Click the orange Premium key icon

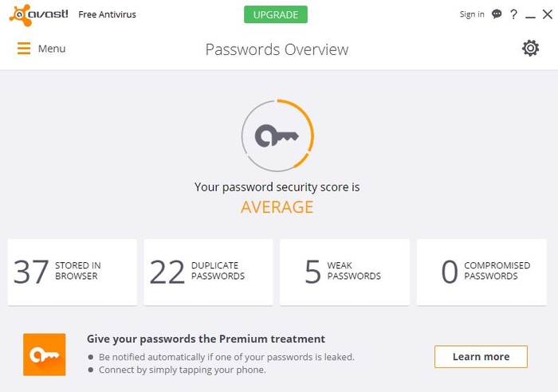pyautogui.click(x=45, y=355)
